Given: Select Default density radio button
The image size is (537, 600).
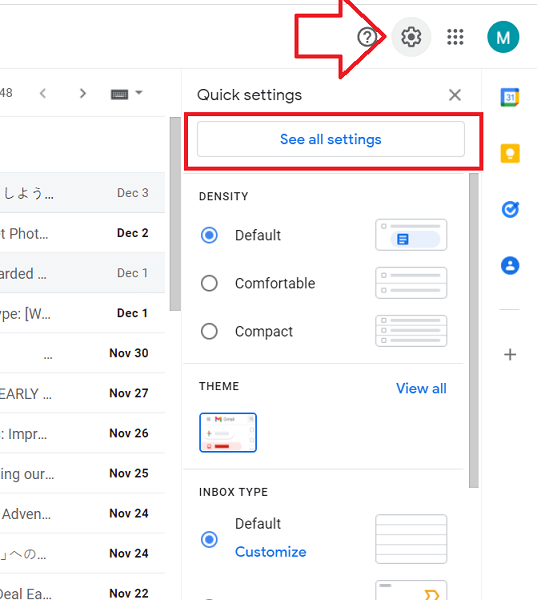Looking at the screenshot, I should click(209, 235).
